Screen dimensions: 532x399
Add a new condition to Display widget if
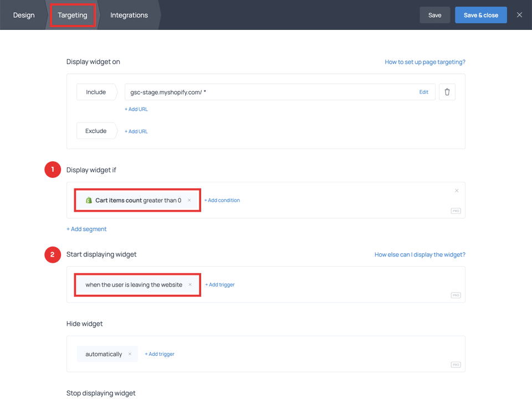(222, 200)
